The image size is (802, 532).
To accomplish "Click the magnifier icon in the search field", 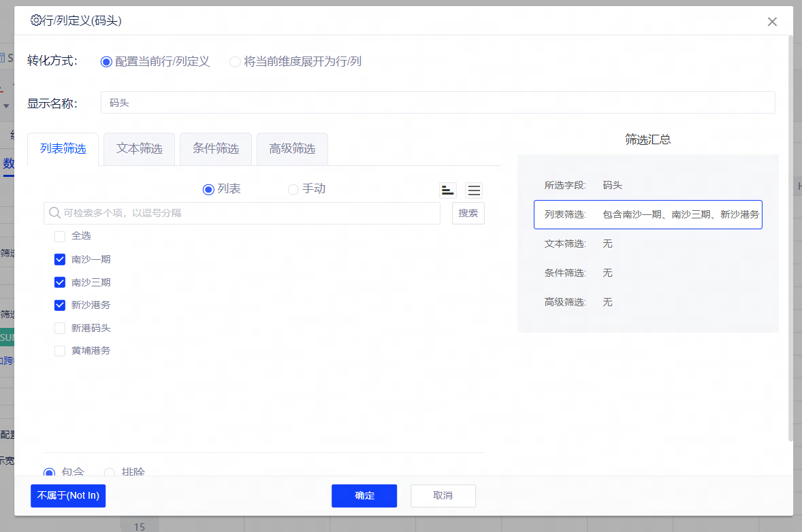I will [x=54, y=213].
